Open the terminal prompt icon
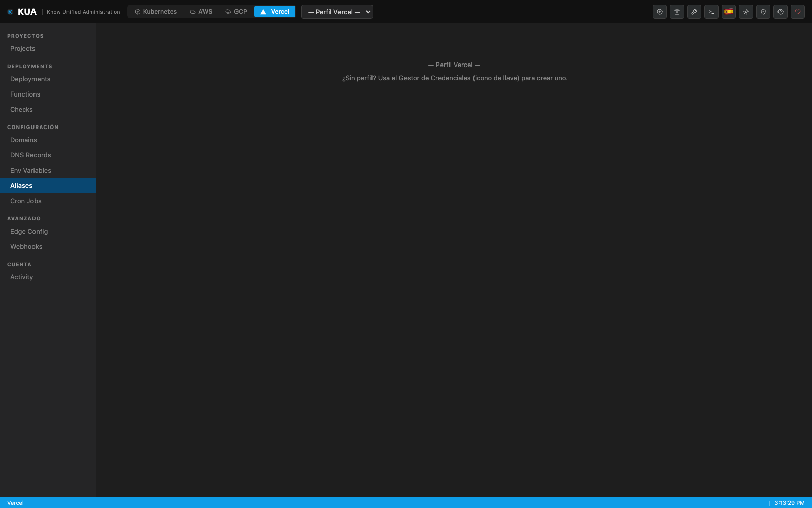 coord(712,12)
